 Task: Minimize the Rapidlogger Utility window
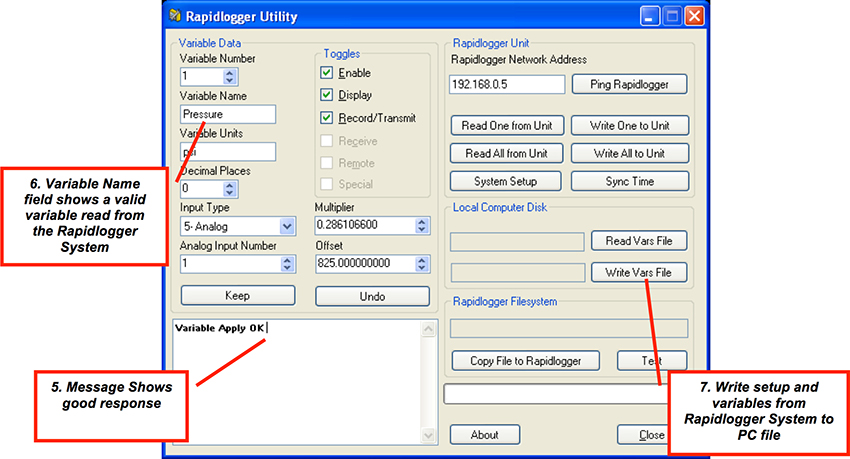pos(649,16)
